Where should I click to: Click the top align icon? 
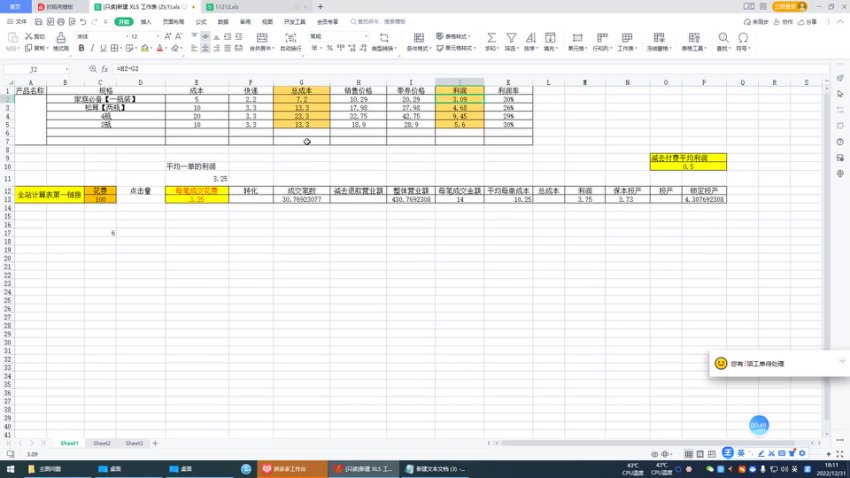(x=194, y=36)
